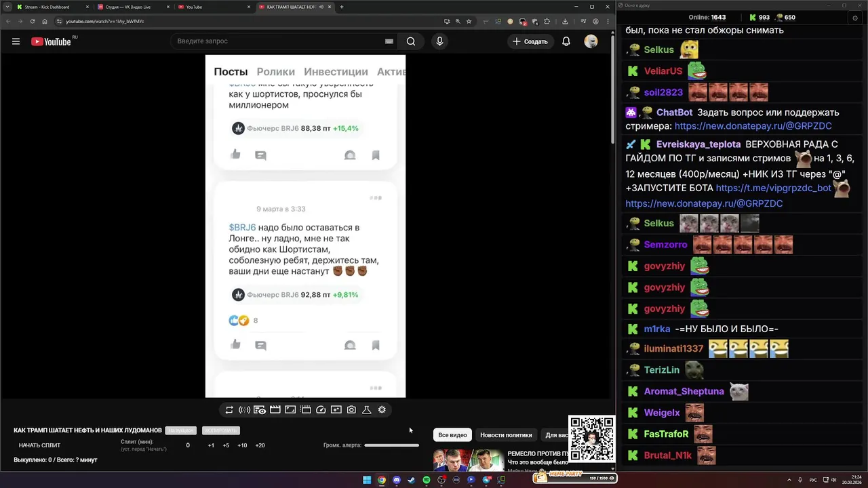Switch to the YouTube browser tab

pyautogui.click(x=214, y=7)
